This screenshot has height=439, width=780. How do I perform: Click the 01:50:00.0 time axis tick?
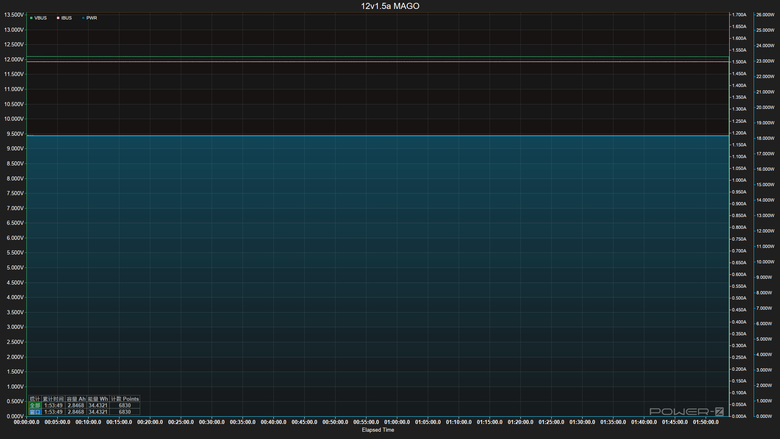(706, 422)
